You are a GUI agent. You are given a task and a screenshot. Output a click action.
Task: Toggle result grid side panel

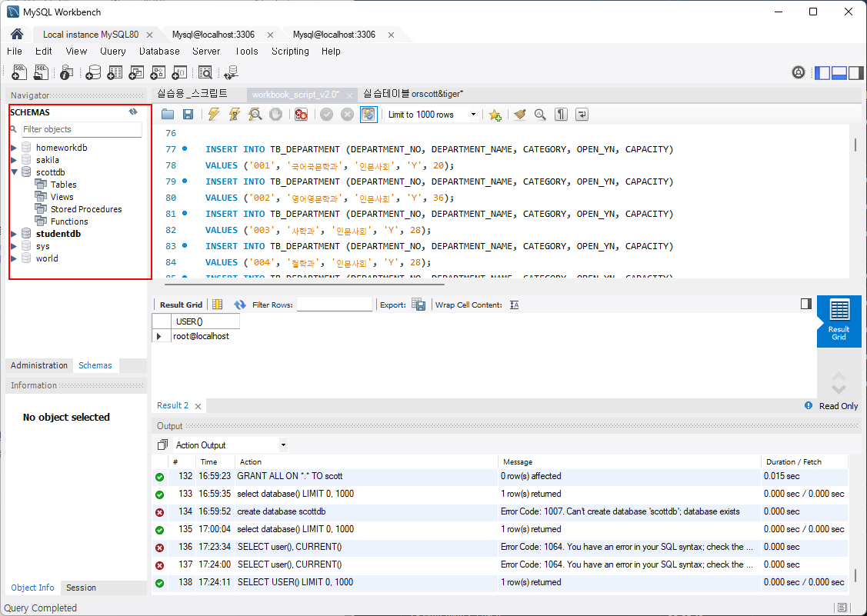coord(806,304)
